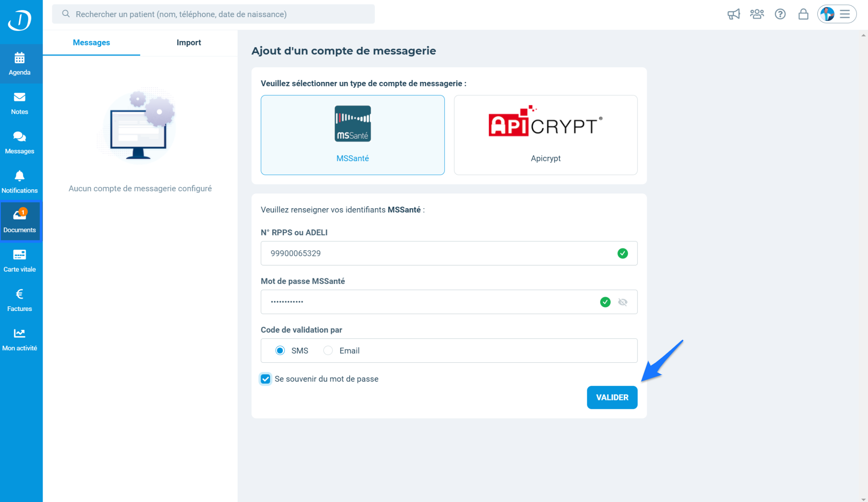Choose the Apicrypt account type card
Image resolution: width=868 pixels, height=502 pixels.
coord(545,135)
